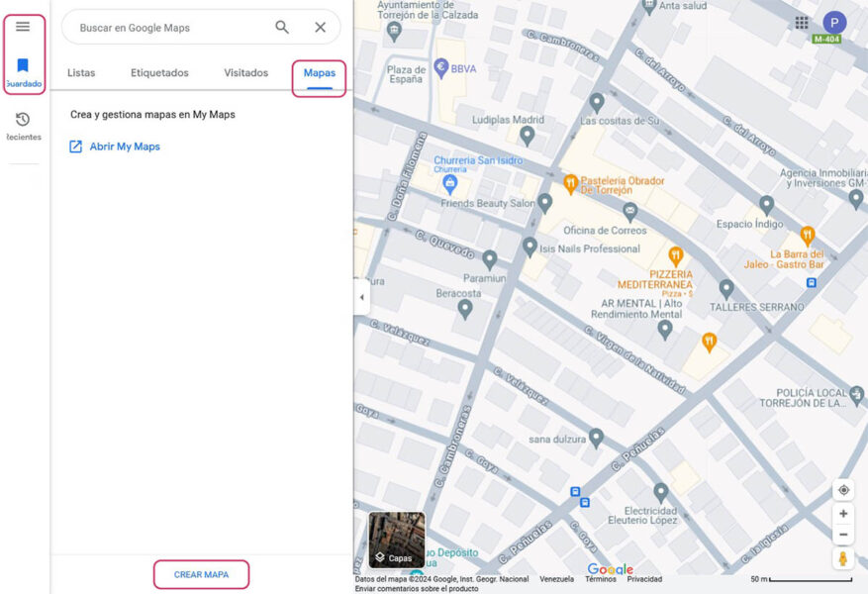View Recientes in the sidebar
This screenshot has height=594, width=868.
point(24,121)
